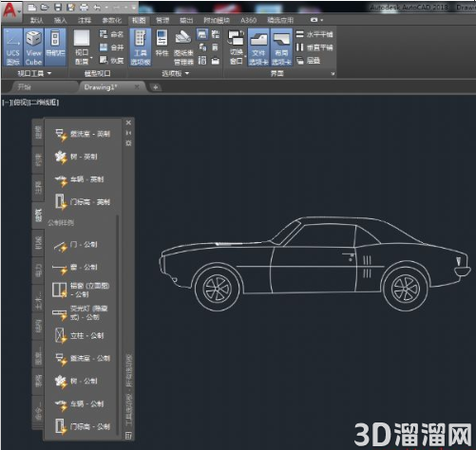476x450 pixels.
Task: Click the Open folder icon in quick access toolbar
Action: pyautogui.click(x=45, y=7)
